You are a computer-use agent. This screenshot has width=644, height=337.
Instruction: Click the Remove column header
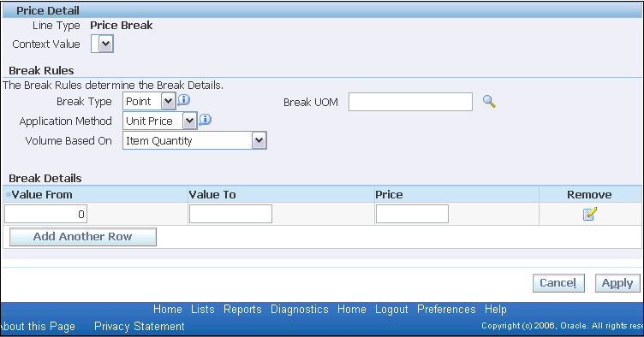pos(589,194)
